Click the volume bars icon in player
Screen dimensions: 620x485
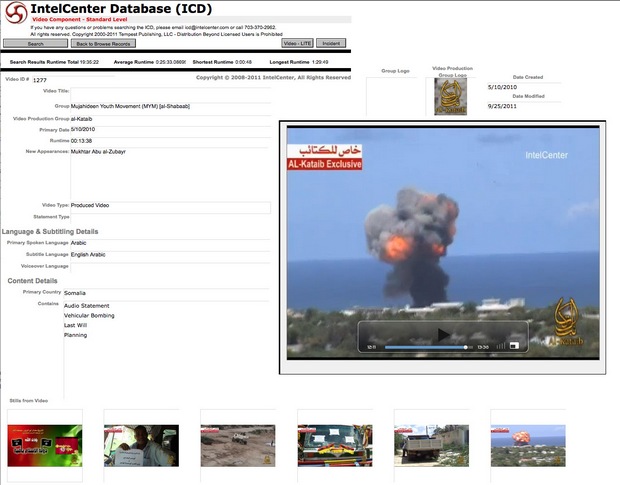pos(501,346)
